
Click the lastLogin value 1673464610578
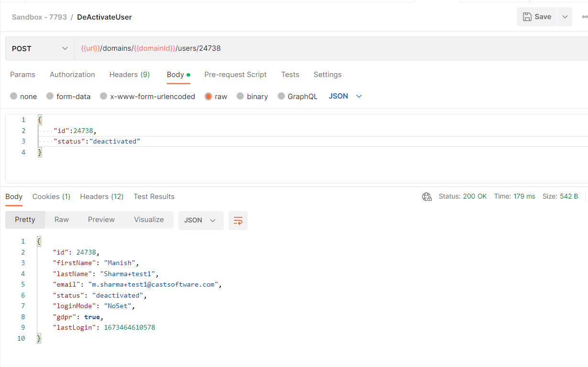point(130,327)
